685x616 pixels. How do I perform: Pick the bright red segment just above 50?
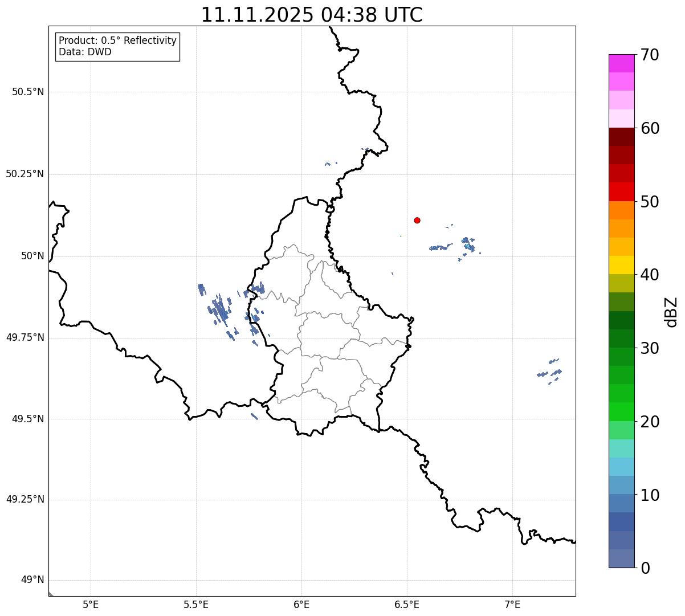tap(621, 192)
